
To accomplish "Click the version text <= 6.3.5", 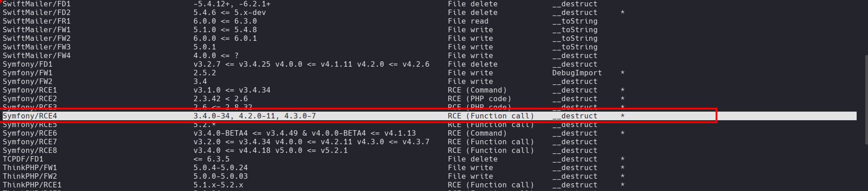I will 211,159.
